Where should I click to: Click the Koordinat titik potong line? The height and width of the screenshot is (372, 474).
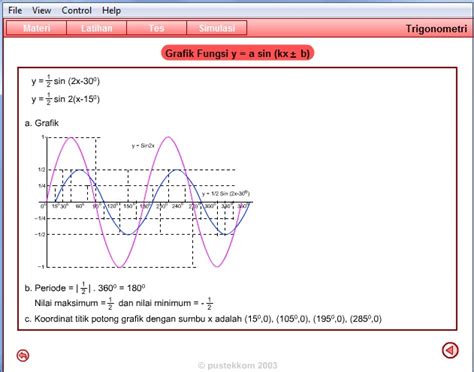(203, 319)
